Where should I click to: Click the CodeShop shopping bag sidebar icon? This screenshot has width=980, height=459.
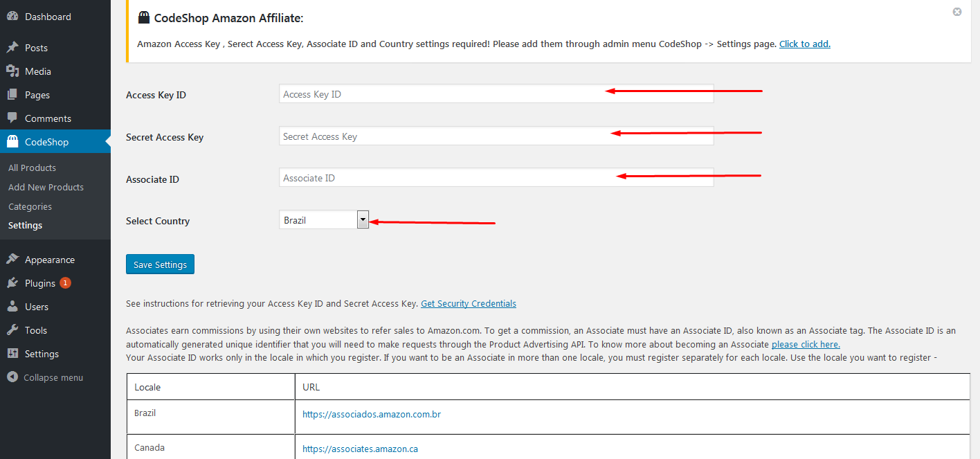(x=12, y=142)
